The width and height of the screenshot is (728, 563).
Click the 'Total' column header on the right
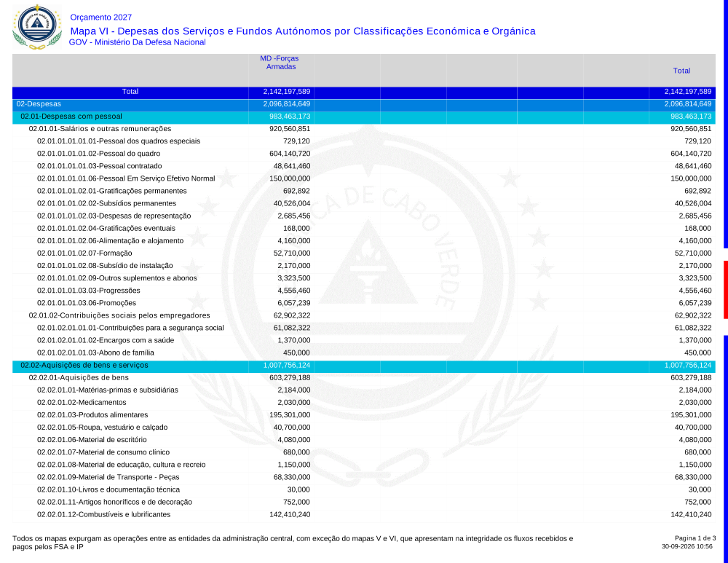(681, 71)
